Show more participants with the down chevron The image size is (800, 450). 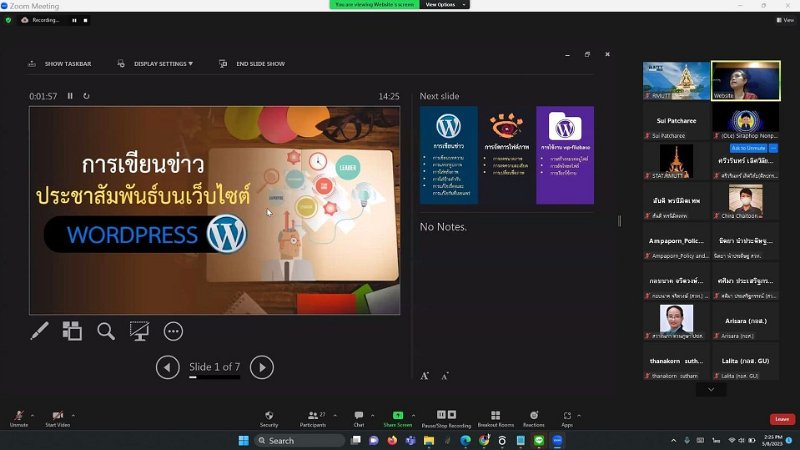tap(711, 389)
